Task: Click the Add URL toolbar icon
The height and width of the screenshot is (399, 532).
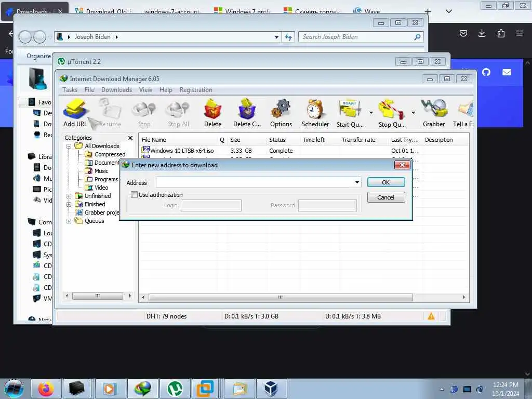Action: (75, 113)
